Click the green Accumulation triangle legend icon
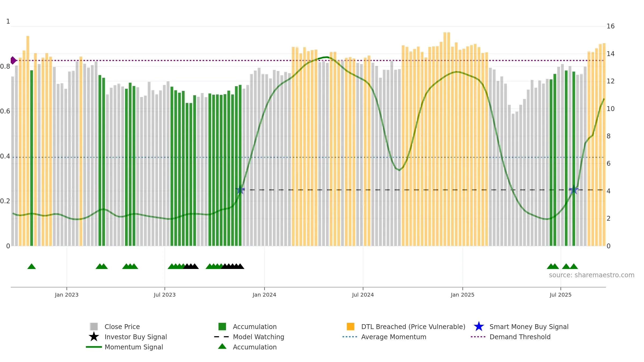The height and width of the screenshot is (362, 644). [222, 346]
